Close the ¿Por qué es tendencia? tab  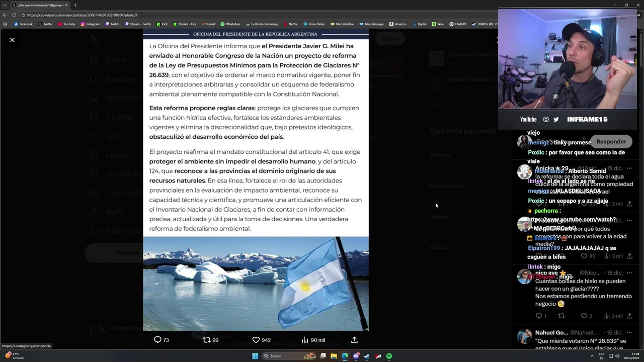66,5
